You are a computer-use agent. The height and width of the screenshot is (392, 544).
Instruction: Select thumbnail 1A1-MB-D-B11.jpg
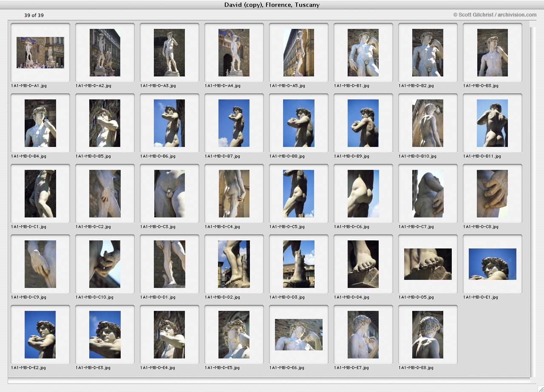click(493, 123)
